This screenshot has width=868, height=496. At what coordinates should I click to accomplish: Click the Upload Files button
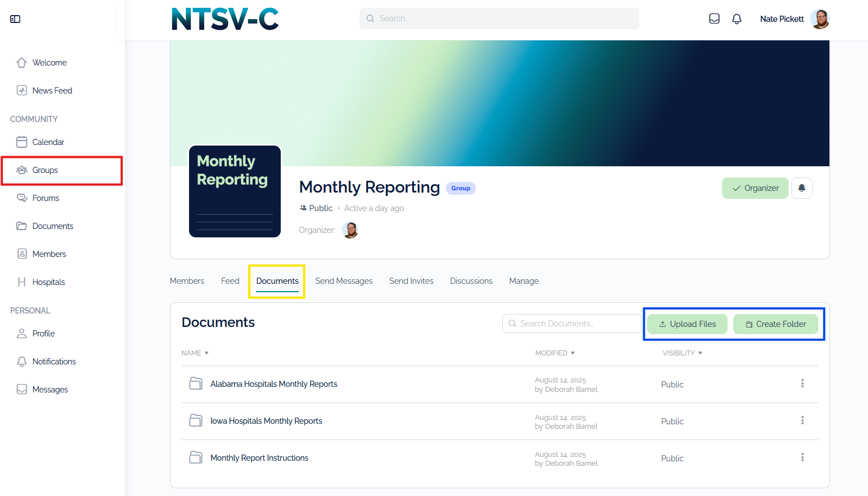pos(687,324)
